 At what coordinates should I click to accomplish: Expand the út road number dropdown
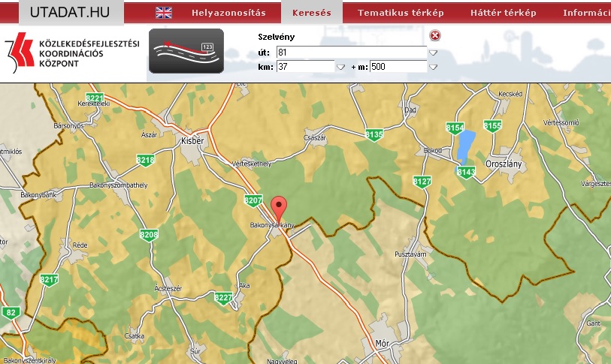point(433,53)
